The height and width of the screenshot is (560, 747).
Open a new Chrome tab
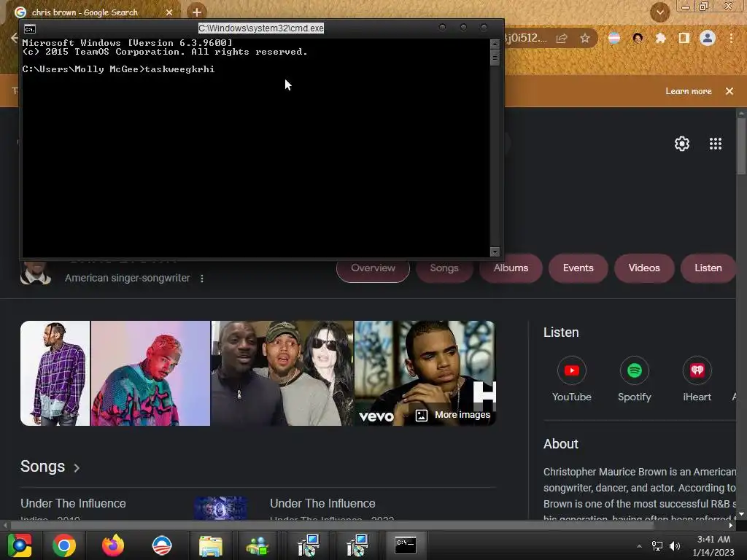[x=197, y=12]
